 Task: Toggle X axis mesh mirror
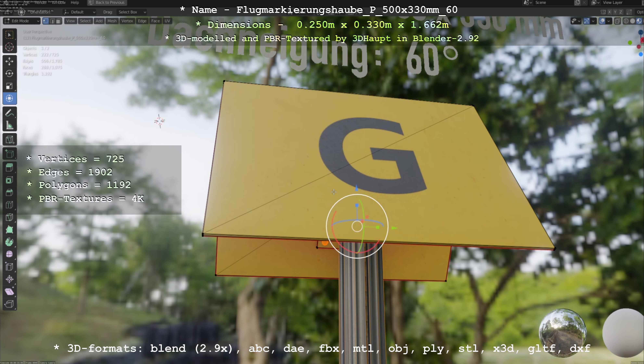pyautogui.click(x=610, y=12)
